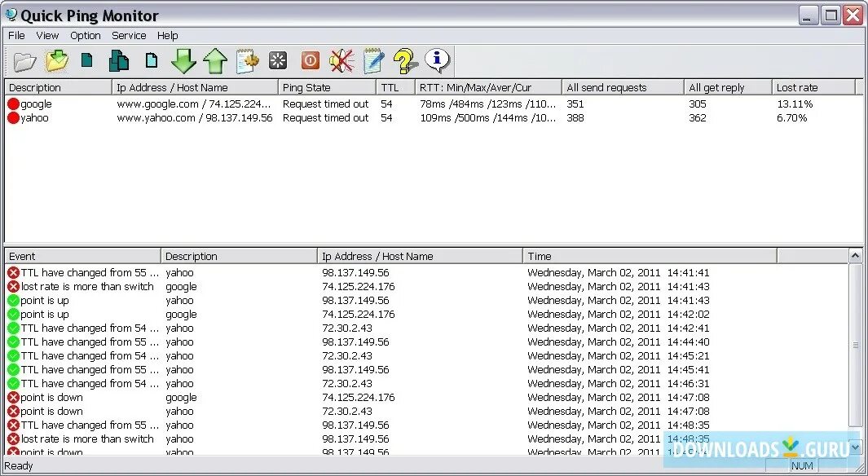Click the red status dot beside yahoo
The image size is (868, 476).
tap(13, 118)
